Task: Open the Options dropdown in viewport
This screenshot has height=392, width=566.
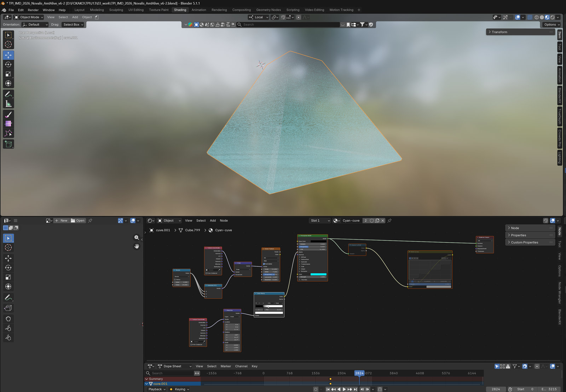Action: click(551, 24)
